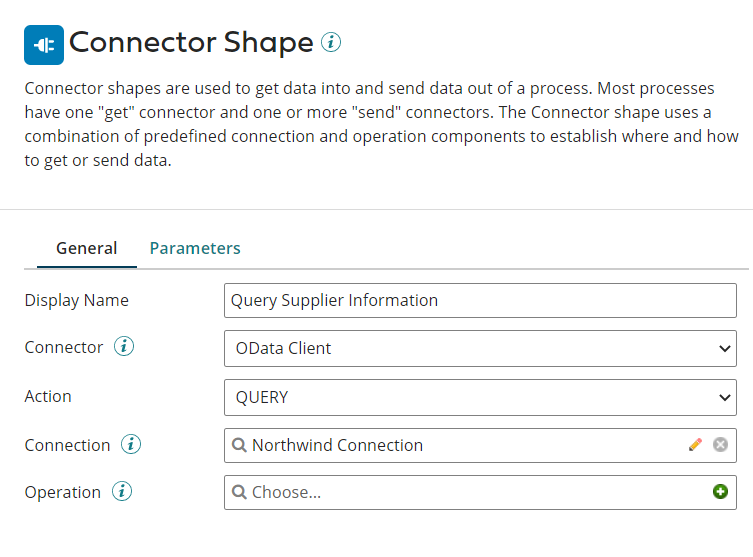
Task: Click the Connector Shape heading
Action: tap(191, 43)
